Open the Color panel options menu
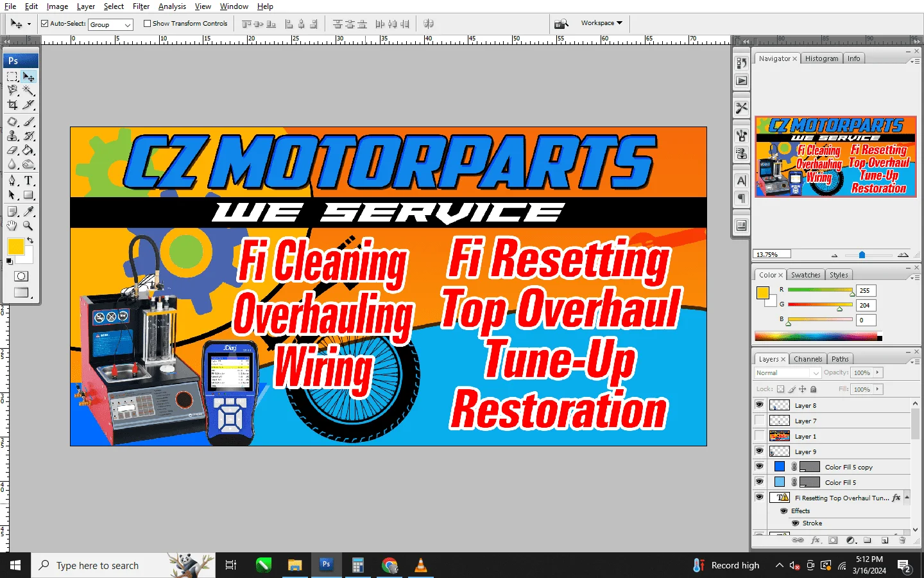The width and height of the screenshot is (924, 578). click(914, 278)
